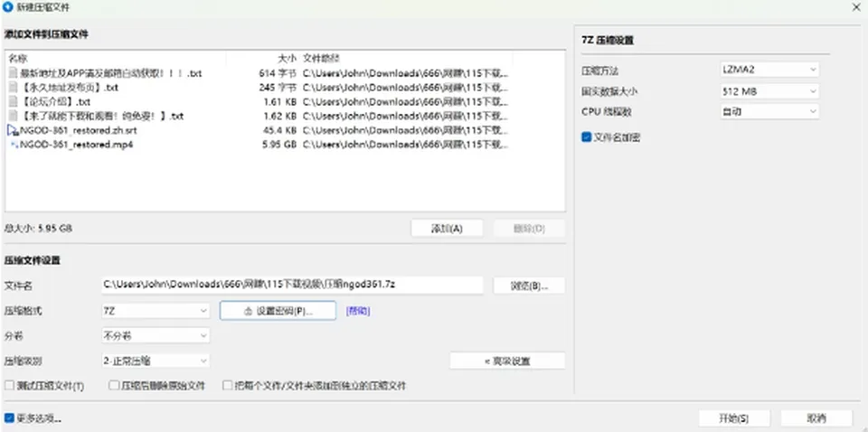This screenshot has width=868, height=432.
Task: Collapse panel with « 高级设置 button
Action: pyautogui.click(x=507, y=362)
